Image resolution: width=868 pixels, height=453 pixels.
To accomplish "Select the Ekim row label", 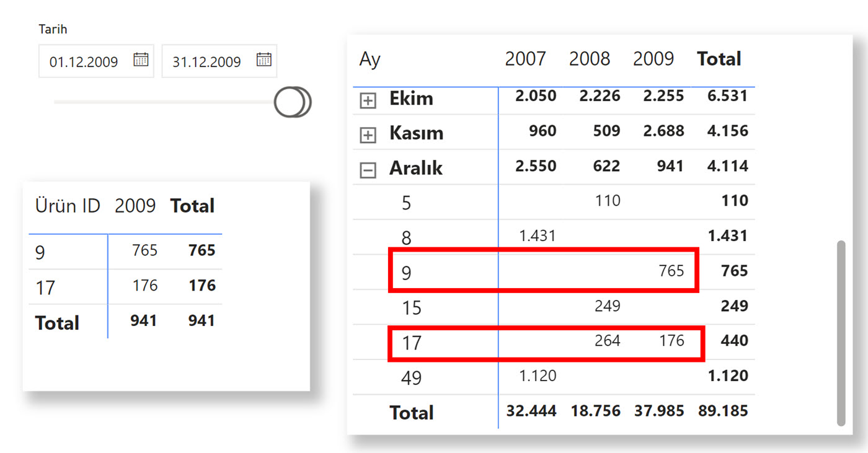I will point(411,99).
